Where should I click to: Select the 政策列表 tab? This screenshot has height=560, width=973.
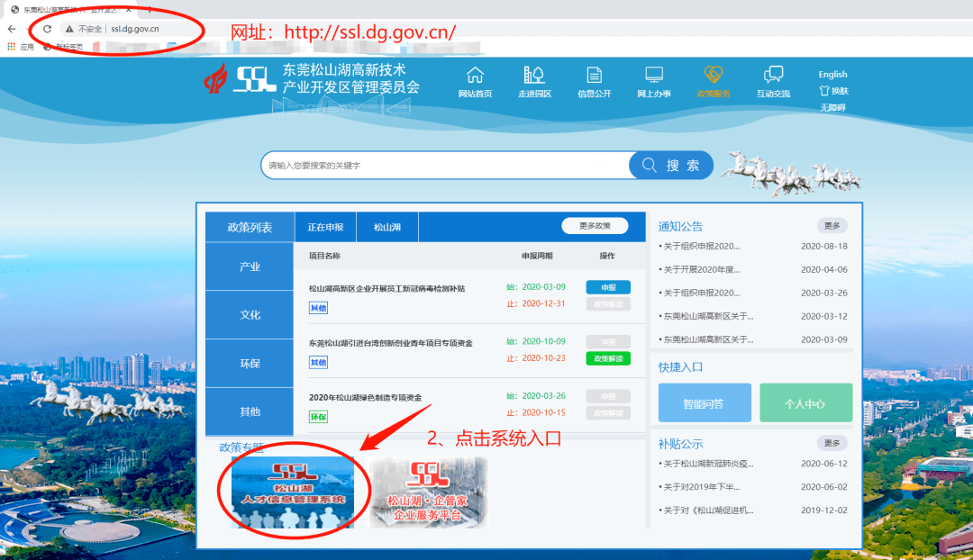[250, 228]
